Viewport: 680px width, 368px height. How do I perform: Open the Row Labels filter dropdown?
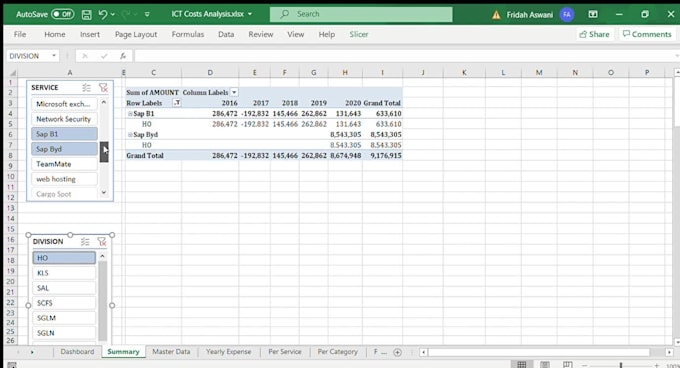click(177, 103)
